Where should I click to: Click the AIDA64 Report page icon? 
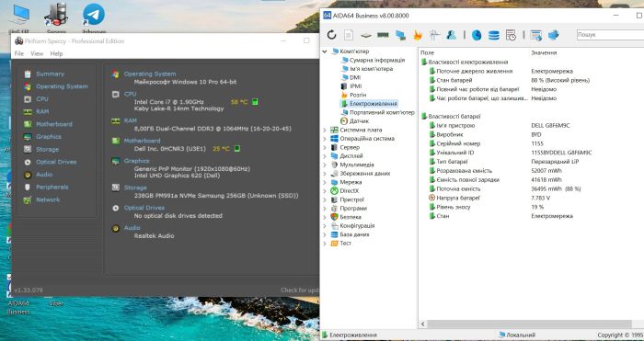(349, 35)
